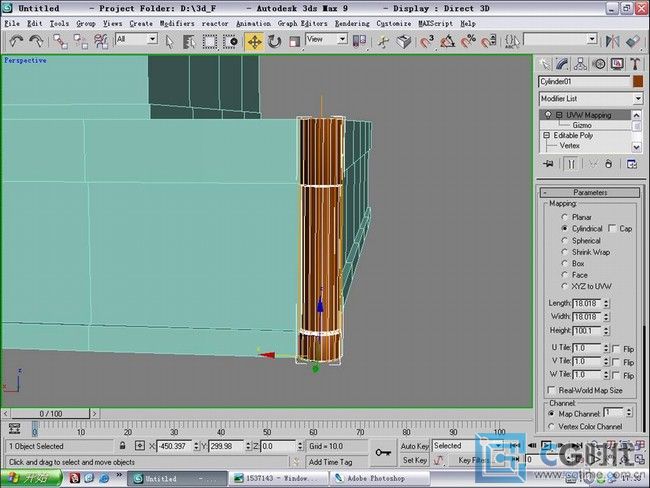Click the Set Key button
This screenshot has width=650, height=488.
pyautogui.click(x=415, y=460)
